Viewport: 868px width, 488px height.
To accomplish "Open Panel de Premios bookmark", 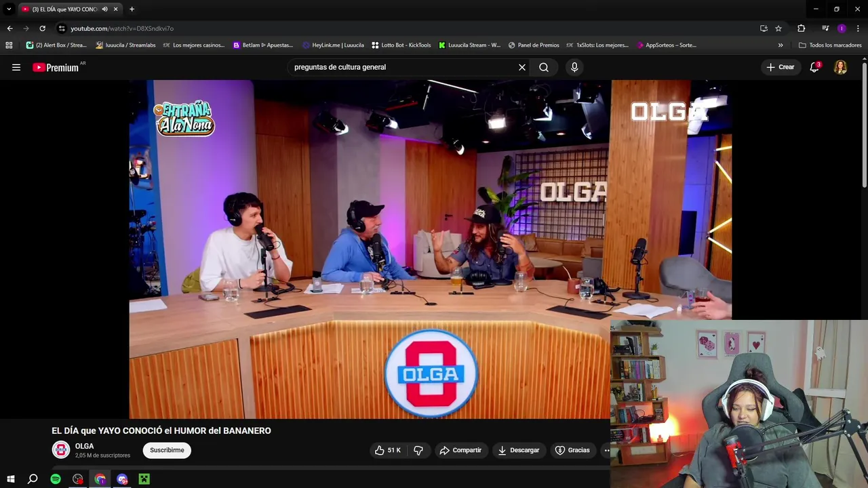I will [x=534, y=45].
